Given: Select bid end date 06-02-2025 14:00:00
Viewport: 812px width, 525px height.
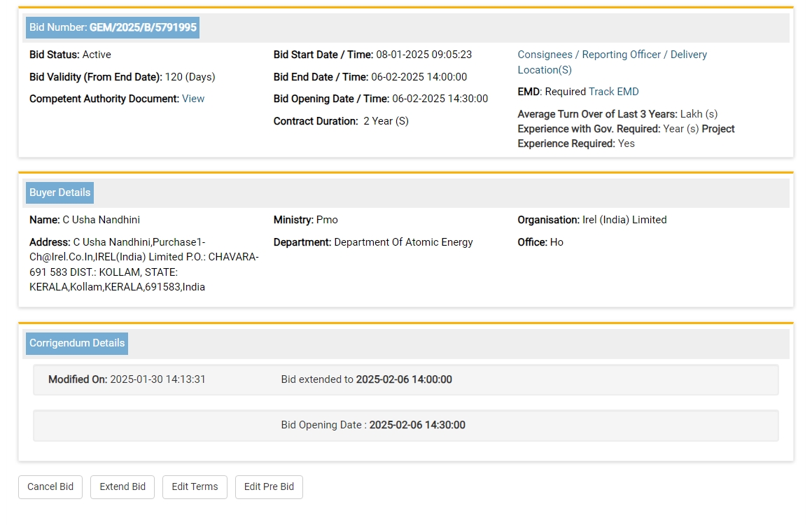Looking at the screenshot, I should pos(419,77).
